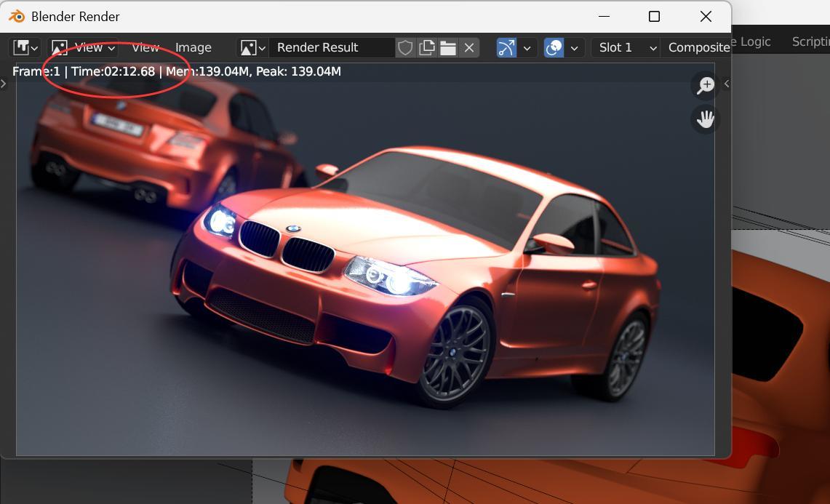Viewport: 830px width, 504px height.
Task: Click the Blender logo in title bar
Action: 17,17
